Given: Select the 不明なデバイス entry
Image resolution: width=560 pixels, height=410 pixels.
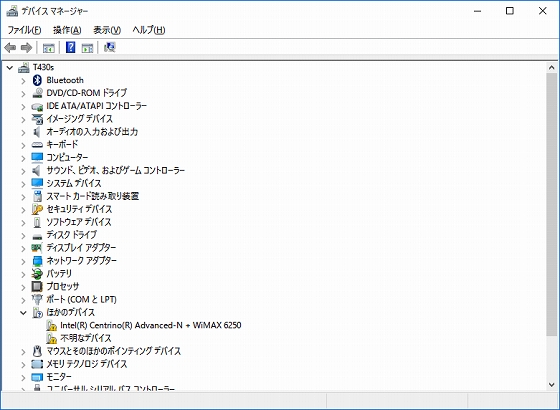Looking at the screenshot, I should (x=86, y=338).
